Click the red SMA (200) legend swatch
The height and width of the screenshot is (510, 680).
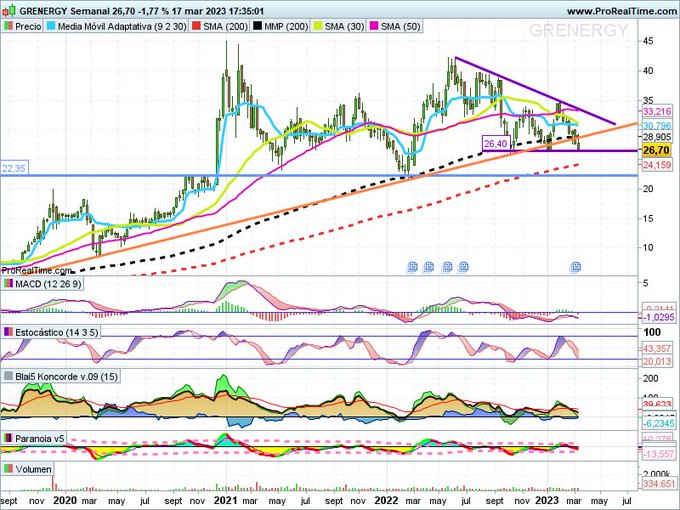click(196, 26)
